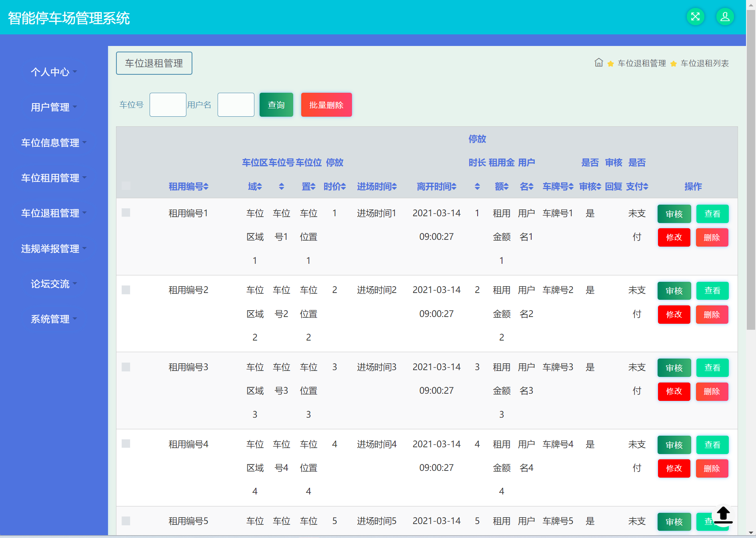Expand the 个人中心 sidebar menu
756x538 pixels.
pos(54,72)
